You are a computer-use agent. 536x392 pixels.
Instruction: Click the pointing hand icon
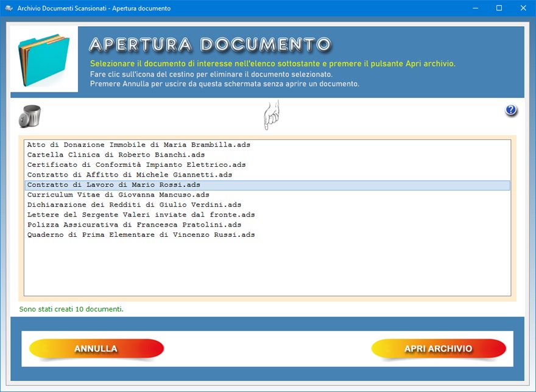coord(272,115)
